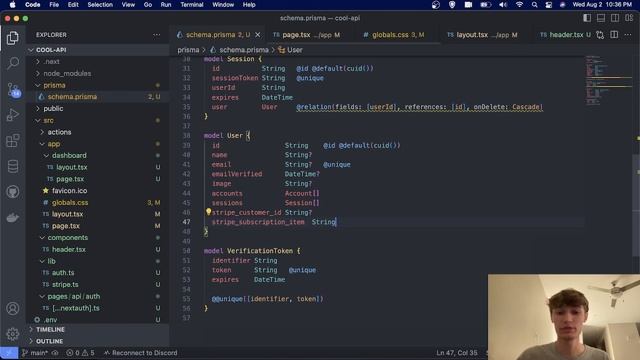Open [...nextauth].ts file
This screenshot has height=360, width=640.
[x=98, y=308]
